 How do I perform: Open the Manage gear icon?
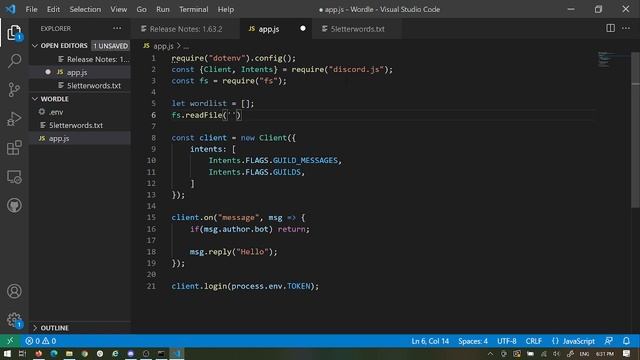click(14, 320)
